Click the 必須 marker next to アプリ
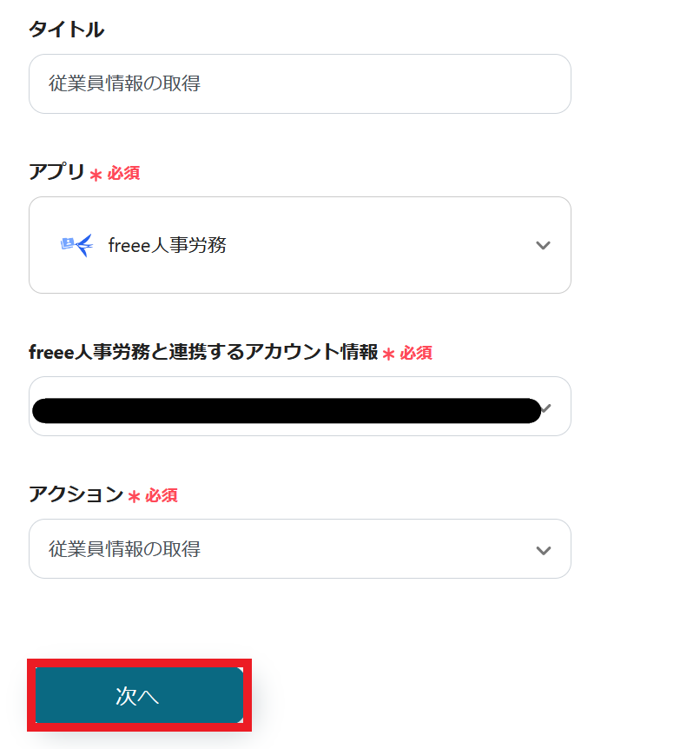 pyautogui.click(x=123, y=174)
